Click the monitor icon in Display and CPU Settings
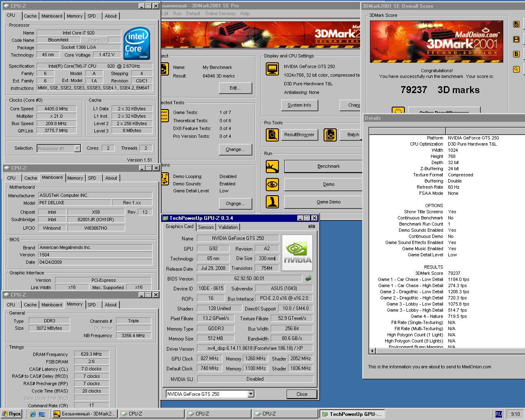Viewport: 525px width, 420px height. (x=272, y=69)
